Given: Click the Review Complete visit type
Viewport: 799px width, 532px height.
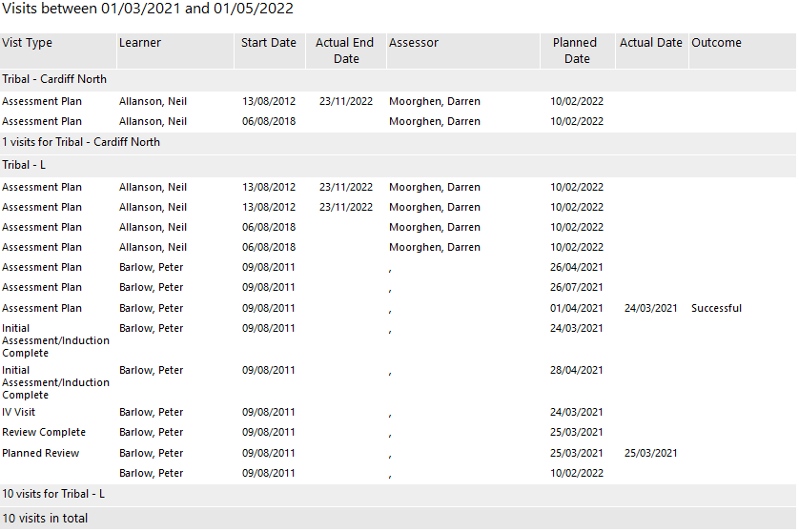Looking at the screenshot, I should [x=44, y=433].
